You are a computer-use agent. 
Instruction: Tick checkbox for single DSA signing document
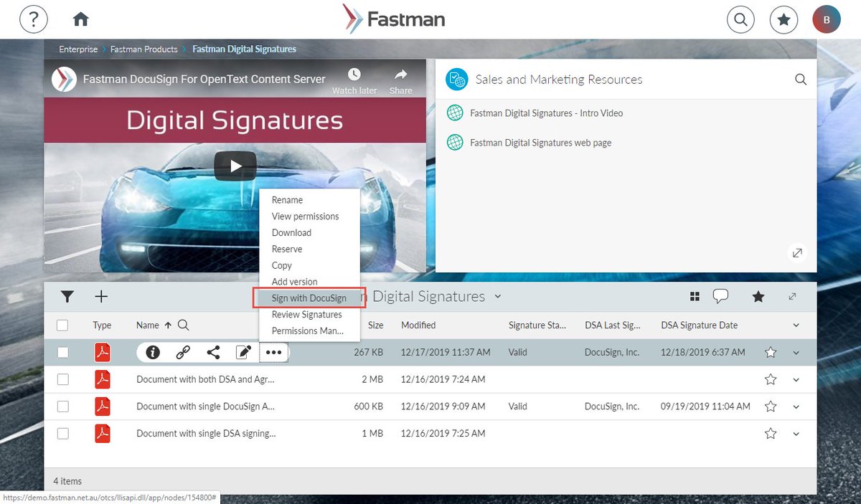pyautogui.click(x=62, y=433)
